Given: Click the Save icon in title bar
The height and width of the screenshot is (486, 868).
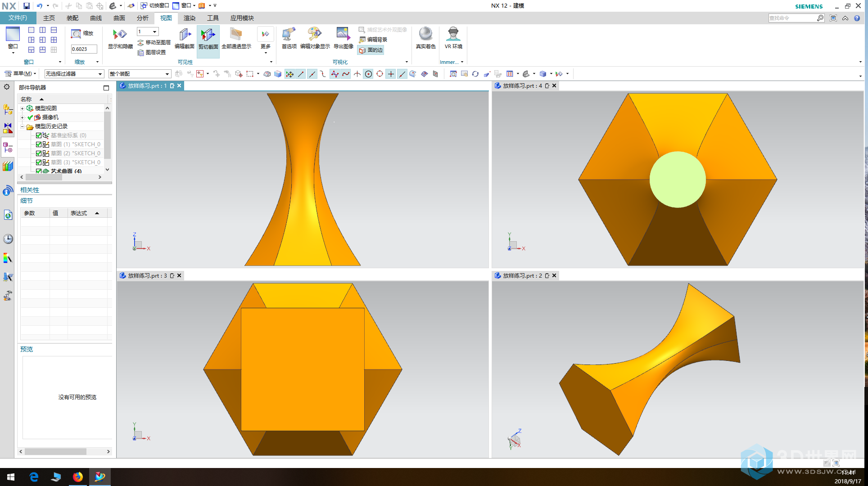Looking at the screenshot, I should click(x=27, y=6).
